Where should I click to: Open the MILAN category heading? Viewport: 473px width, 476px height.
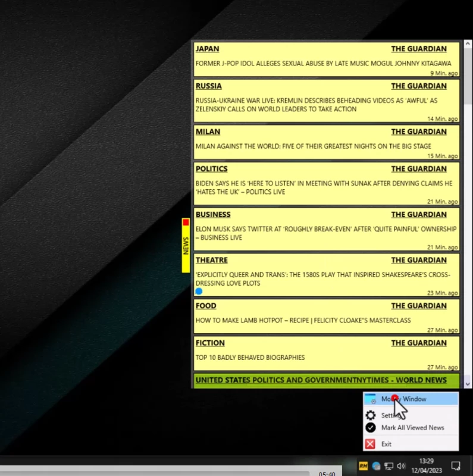pos(208,131)
